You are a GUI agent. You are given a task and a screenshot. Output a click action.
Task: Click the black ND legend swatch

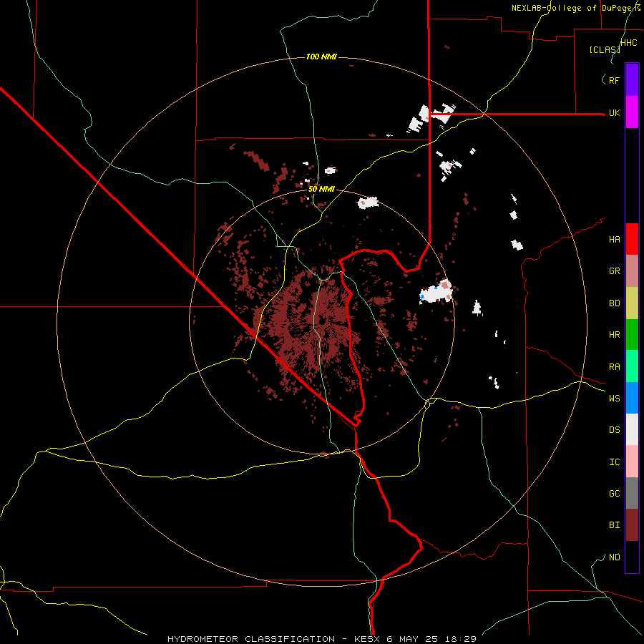click(632, 557)
